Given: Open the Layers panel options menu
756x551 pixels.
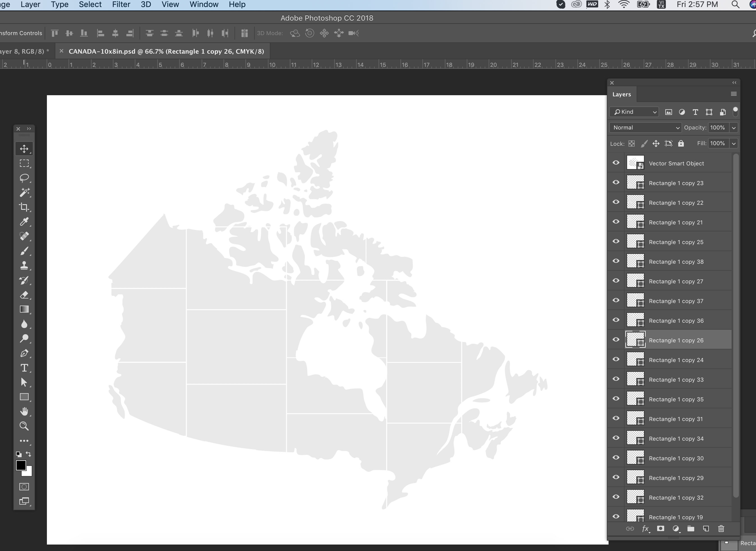Looking at the screenshot, I should coord(733,94).
